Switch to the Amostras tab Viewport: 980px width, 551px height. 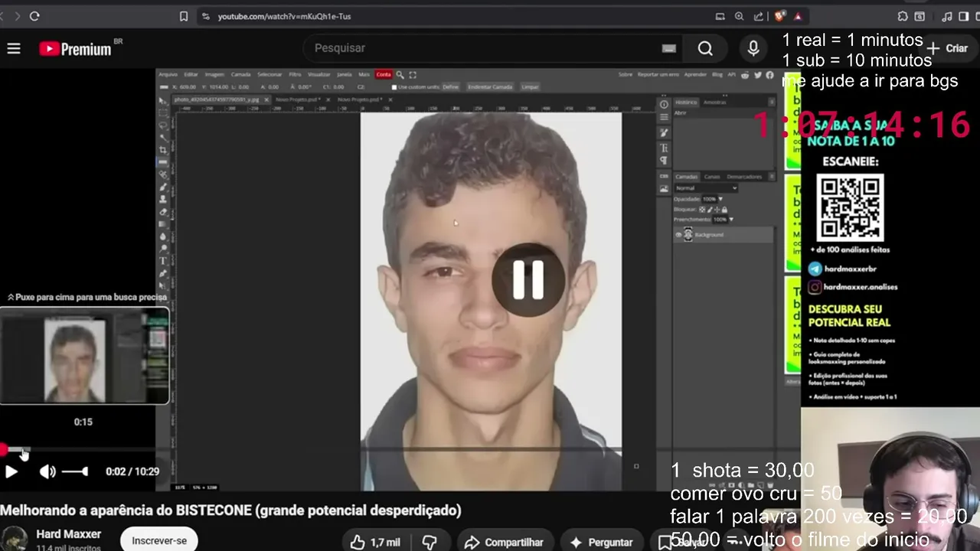(715, 102)
